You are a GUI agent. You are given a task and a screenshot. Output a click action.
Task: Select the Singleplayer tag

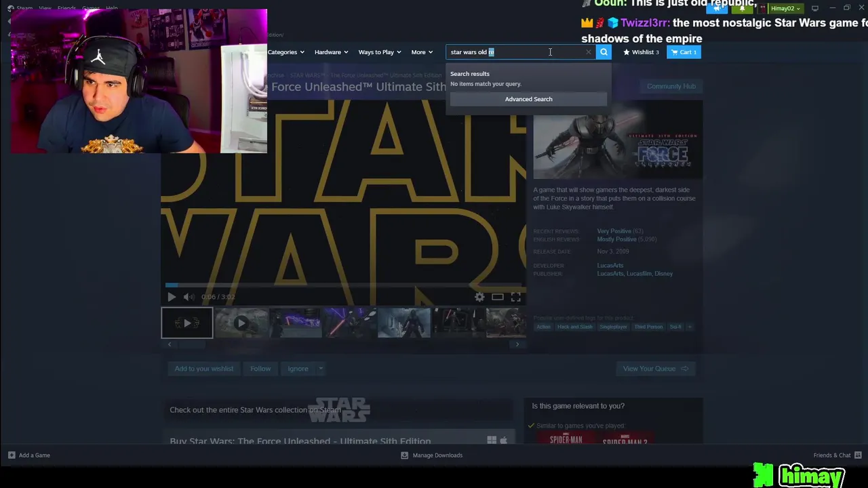point(613,327)
